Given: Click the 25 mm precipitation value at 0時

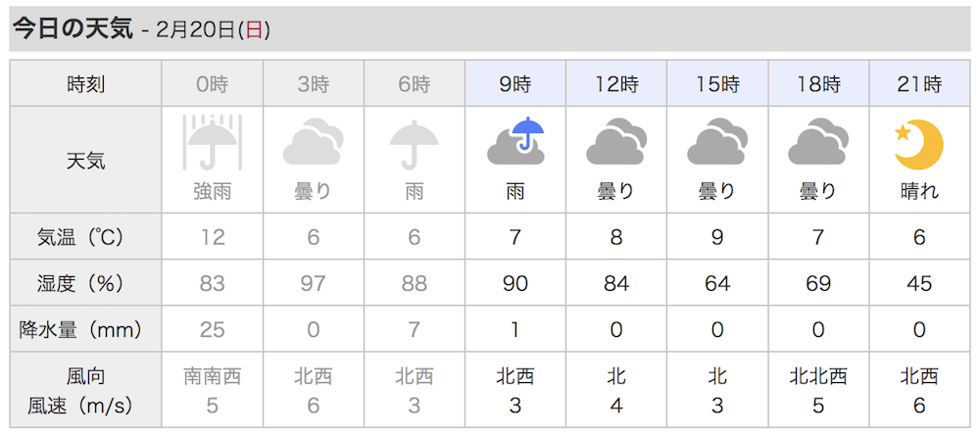Looking at the screenshot, I should 213,329.
